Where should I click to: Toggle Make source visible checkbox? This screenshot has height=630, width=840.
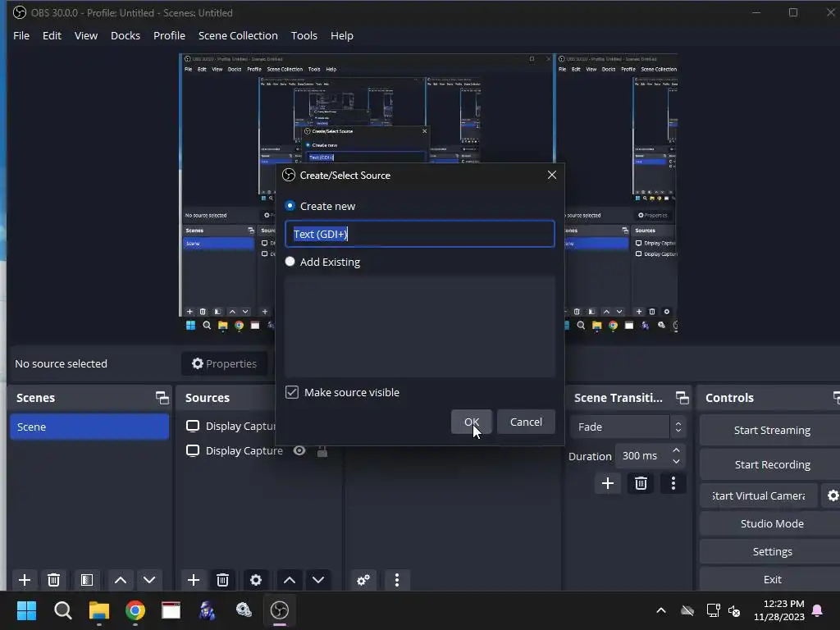pos(292,392)
